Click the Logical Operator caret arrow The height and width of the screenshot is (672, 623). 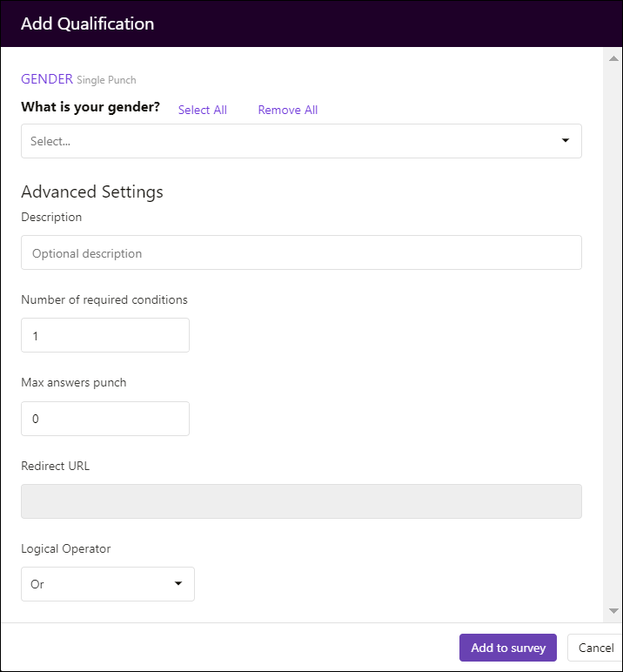pos(178,584)
